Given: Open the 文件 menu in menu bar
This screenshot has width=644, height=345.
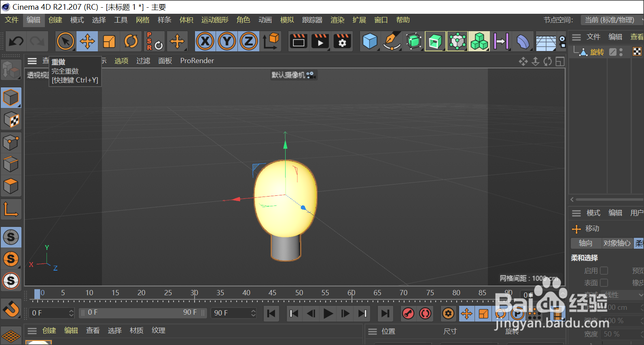Looking at the screenshot, I should tap(12, 20).
